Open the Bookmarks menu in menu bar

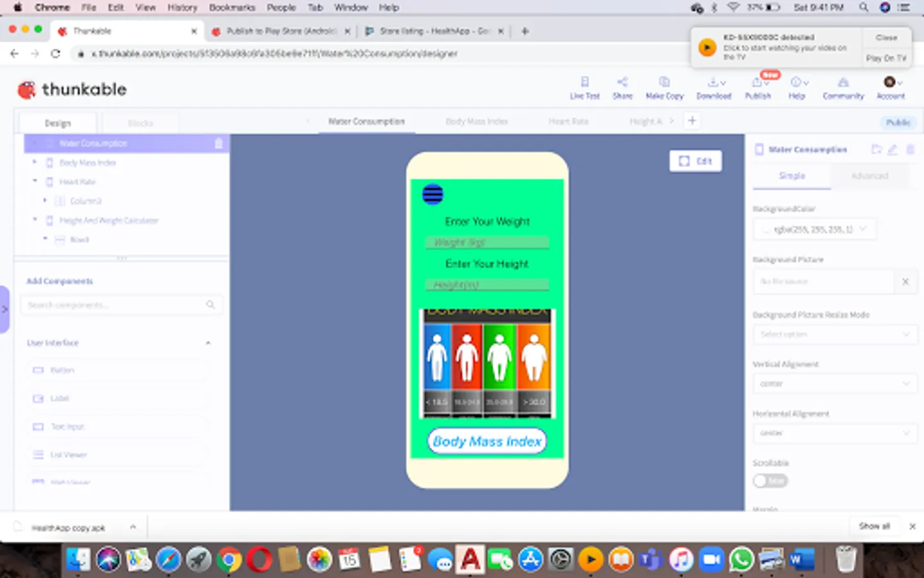coord(232,8)
